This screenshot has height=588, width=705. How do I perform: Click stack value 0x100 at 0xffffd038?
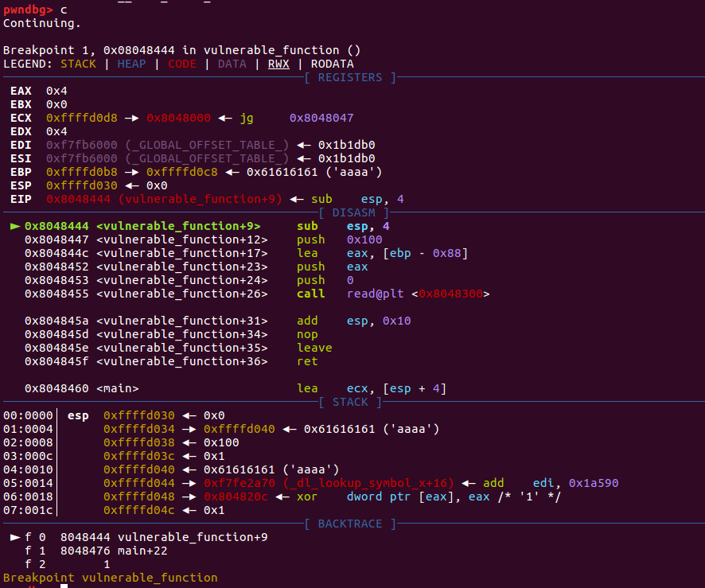point(221,442)
